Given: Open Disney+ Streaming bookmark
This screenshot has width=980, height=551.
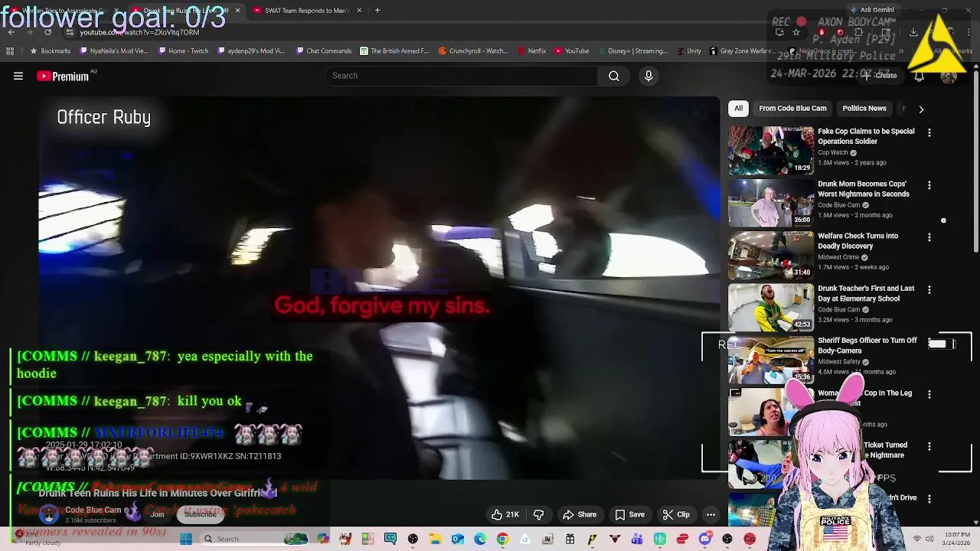Looking at the screenshot, I should point(632,51).
